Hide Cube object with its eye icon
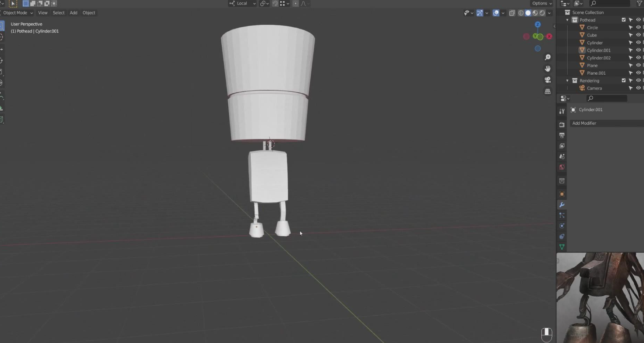Image resolution: width=644 pixels, height=343 pixels. tap(638, 35)
